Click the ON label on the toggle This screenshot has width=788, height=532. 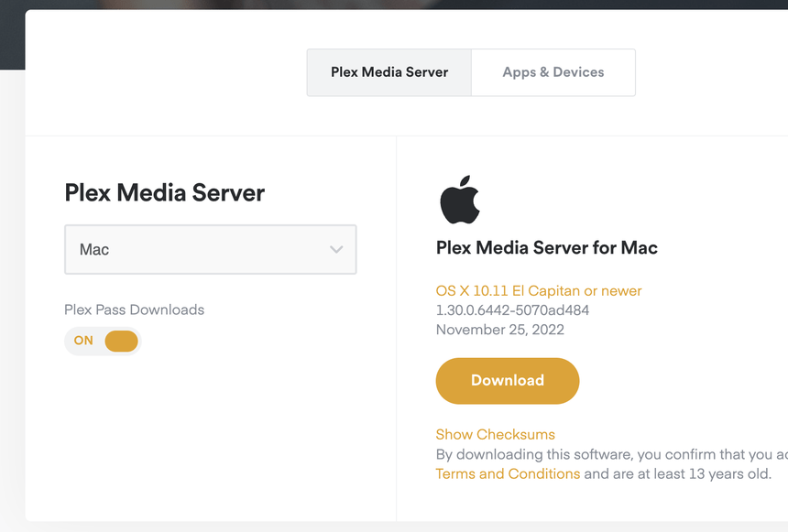(x=83, y=341)
